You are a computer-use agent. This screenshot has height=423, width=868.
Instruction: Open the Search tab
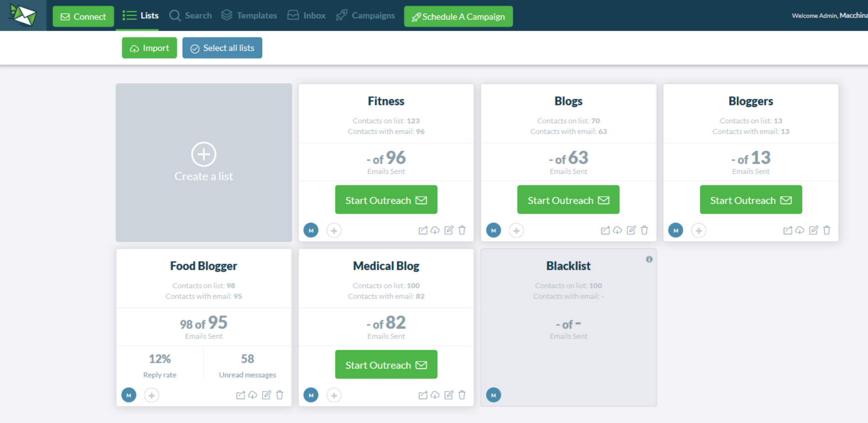point(191,15)
